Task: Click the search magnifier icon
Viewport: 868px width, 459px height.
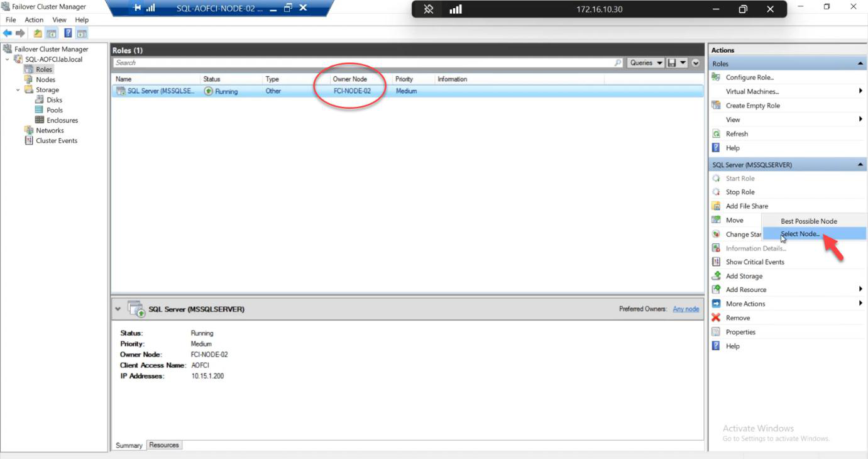Action: [618, 63]
